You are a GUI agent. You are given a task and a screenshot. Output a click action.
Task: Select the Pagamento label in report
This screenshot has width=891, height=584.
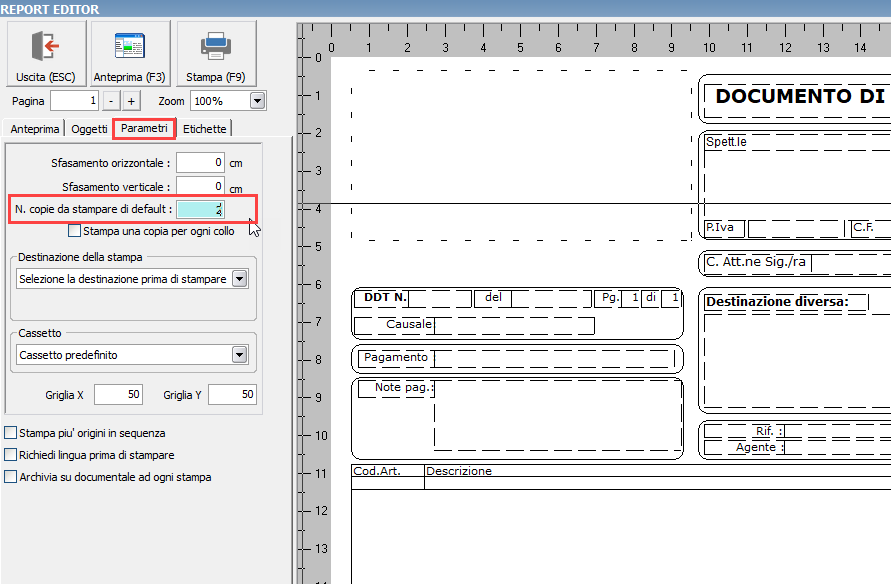pos(396,357)
